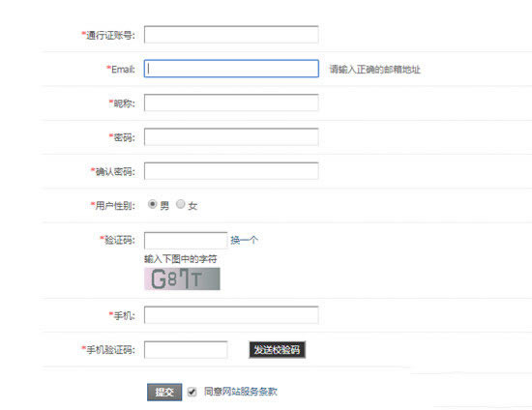
Task: Toggle the 同意网站服务条款 checkbox
Action: click(x=192, y=392)
